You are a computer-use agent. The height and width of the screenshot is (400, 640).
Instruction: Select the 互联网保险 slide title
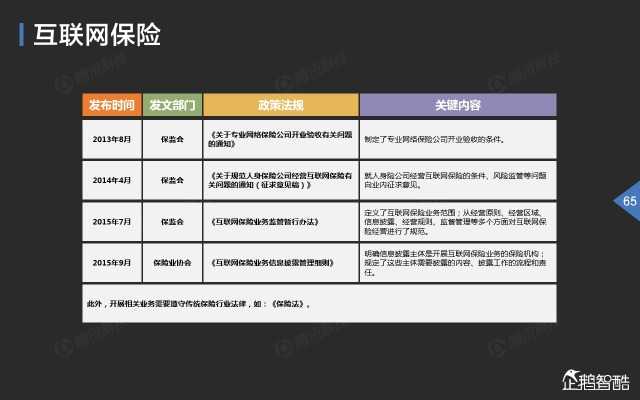click(97, 35)
